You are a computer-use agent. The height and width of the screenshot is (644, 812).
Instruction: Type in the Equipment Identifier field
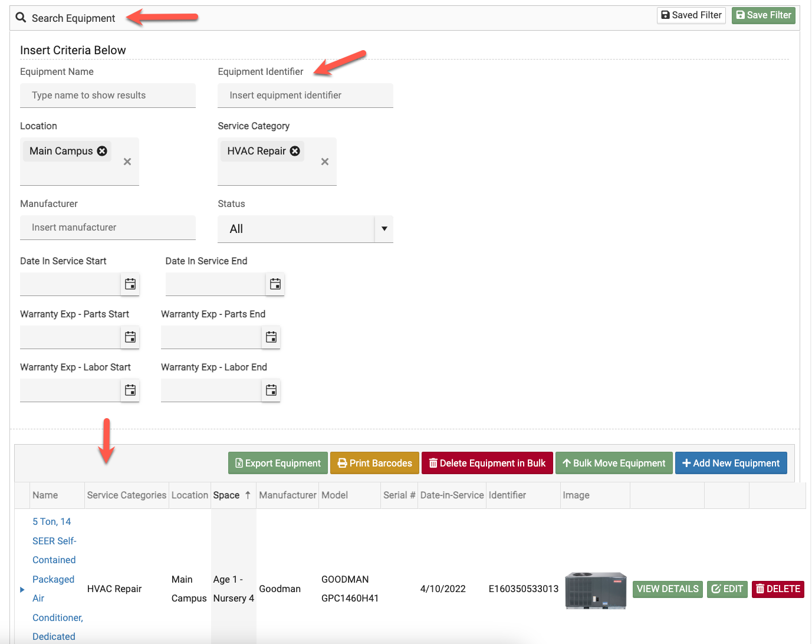click(x=305, y=96)
